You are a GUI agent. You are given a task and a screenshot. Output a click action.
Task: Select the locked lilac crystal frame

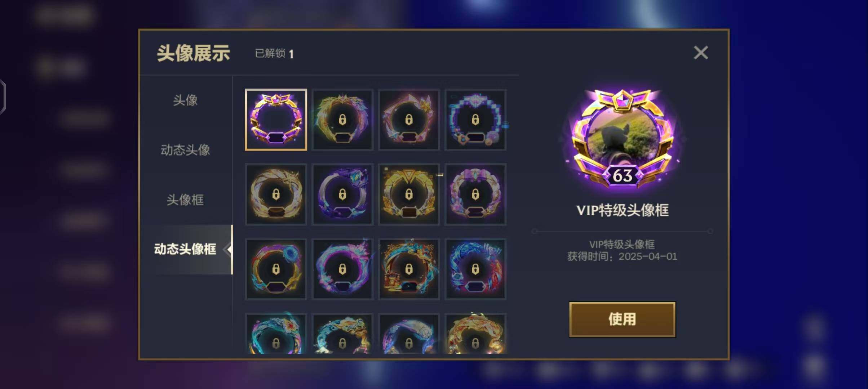pos(475,194)
